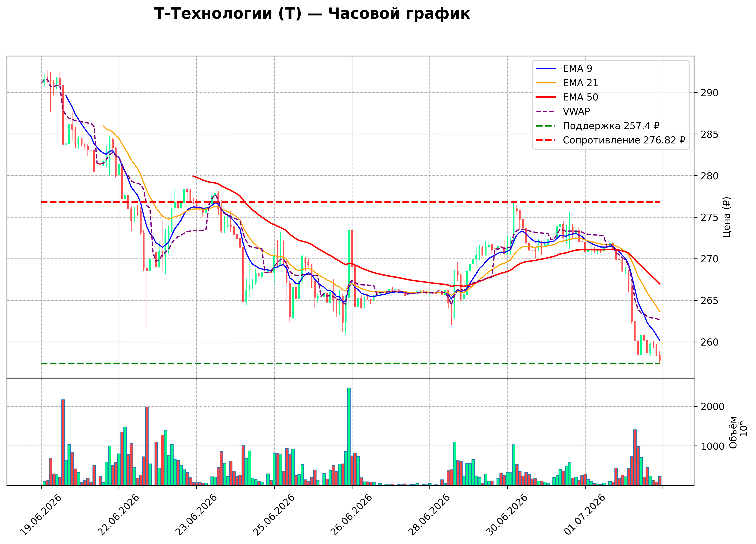The height and width of the screenshot is (544, 756).
Task: Click the tallest green volume bar near 26.06.2026
Action: coord(349,437)
